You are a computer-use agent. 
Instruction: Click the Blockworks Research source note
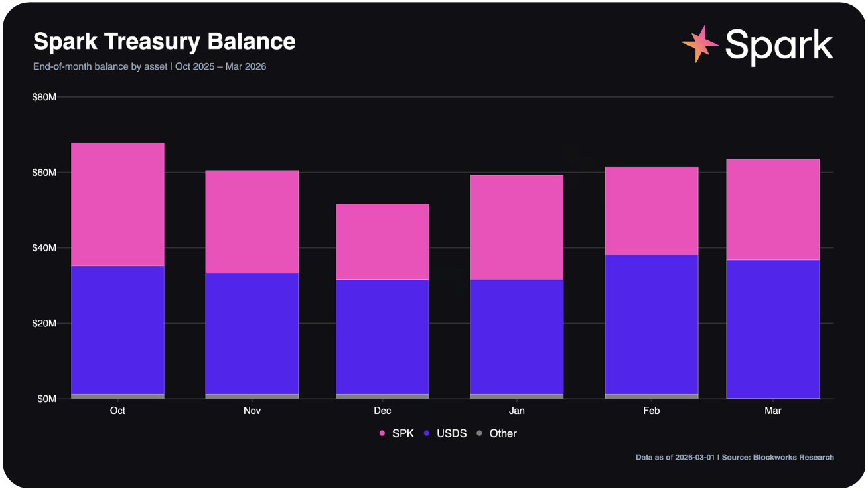tap(735, 457)
